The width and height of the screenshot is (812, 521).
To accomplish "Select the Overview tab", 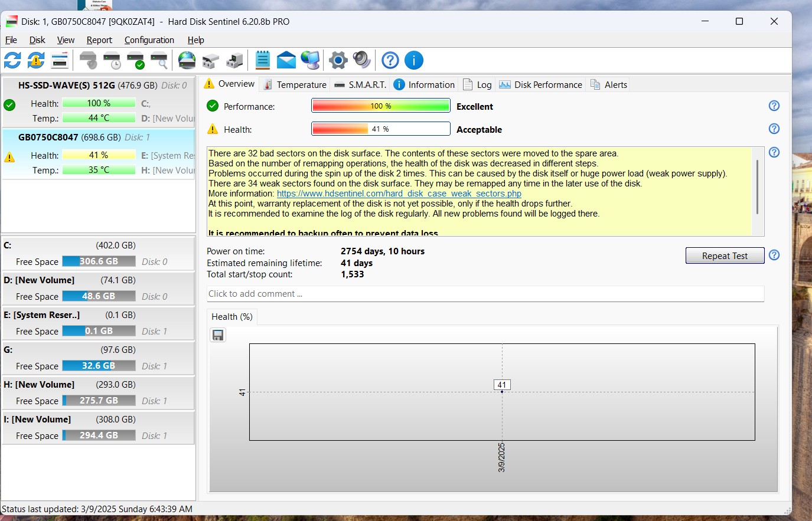I will tap(229, 84).
